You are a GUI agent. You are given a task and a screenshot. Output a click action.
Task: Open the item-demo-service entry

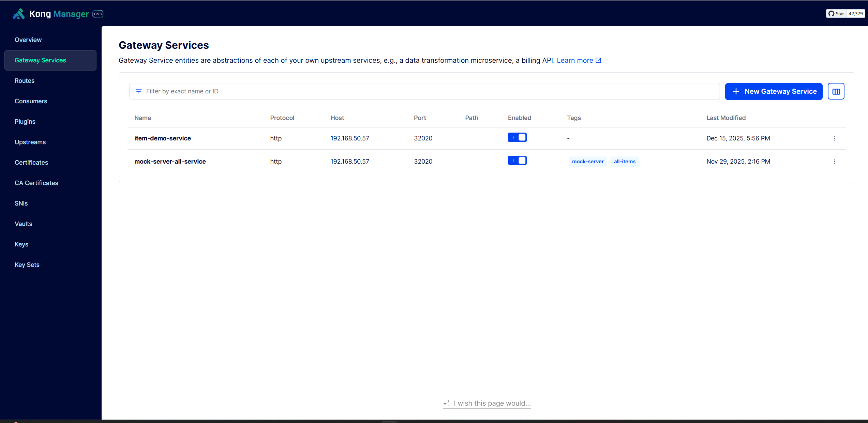coord(163,138)
